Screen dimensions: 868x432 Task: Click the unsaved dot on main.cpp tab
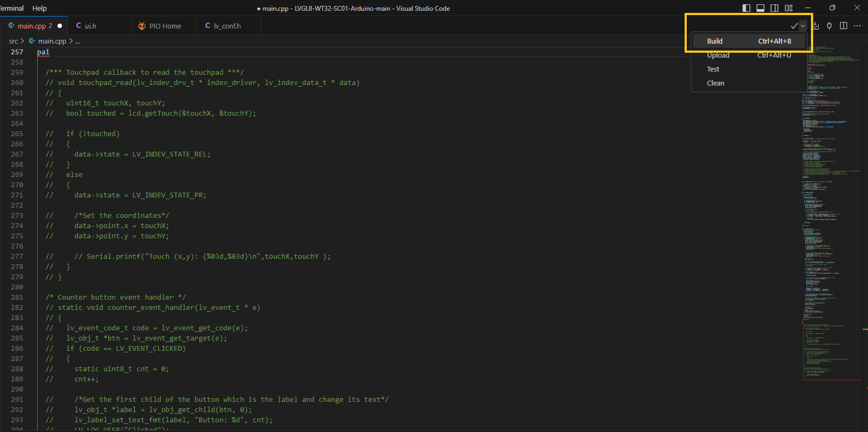(x=60, y=26)
